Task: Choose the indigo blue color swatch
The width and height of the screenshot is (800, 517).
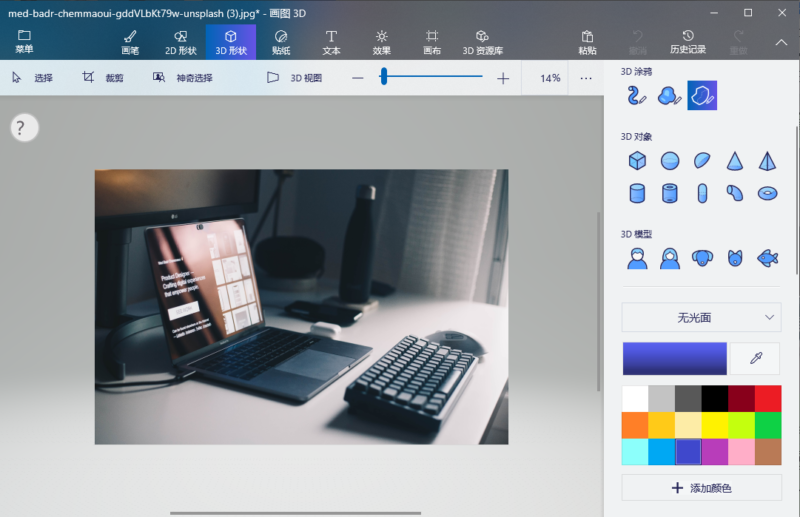Action: point(688,452)
